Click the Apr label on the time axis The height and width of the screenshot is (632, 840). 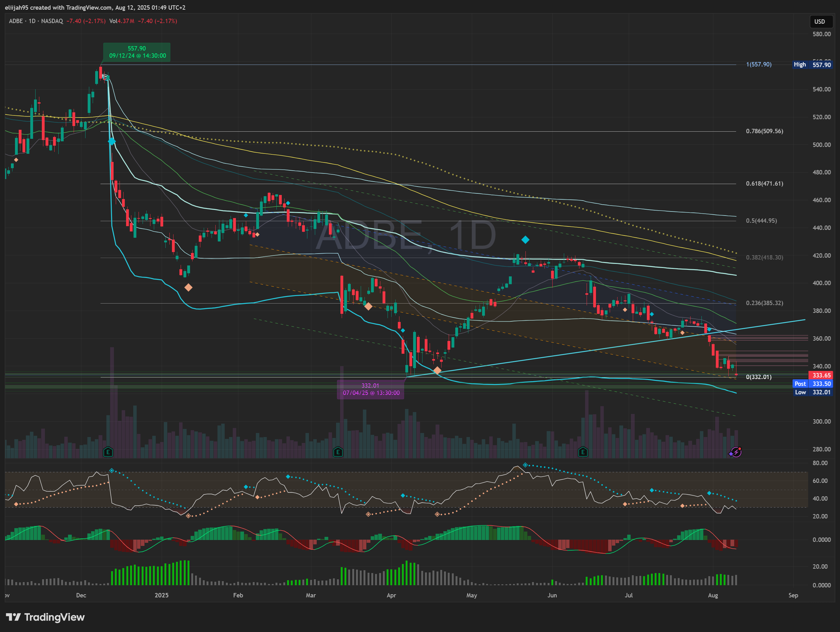391,595
